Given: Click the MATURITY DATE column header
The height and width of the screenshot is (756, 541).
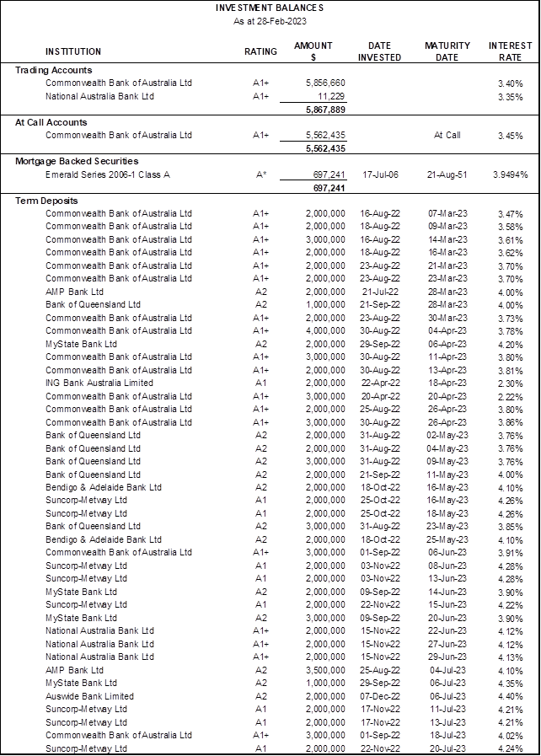Looking at the screenshot, I should pyautogui.click(x=447, y=51).
